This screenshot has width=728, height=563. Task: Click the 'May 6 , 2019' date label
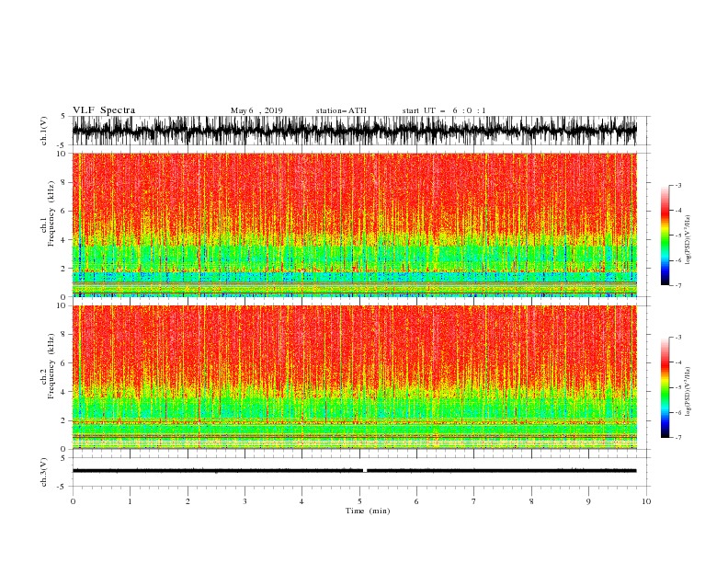(x=256, y=110)
